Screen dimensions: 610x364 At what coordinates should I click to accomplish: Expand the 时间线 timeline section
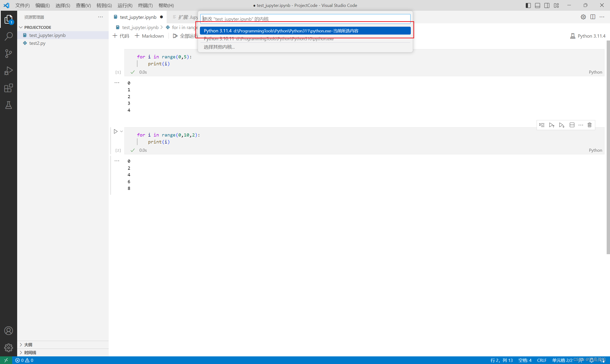pos(30,353)
